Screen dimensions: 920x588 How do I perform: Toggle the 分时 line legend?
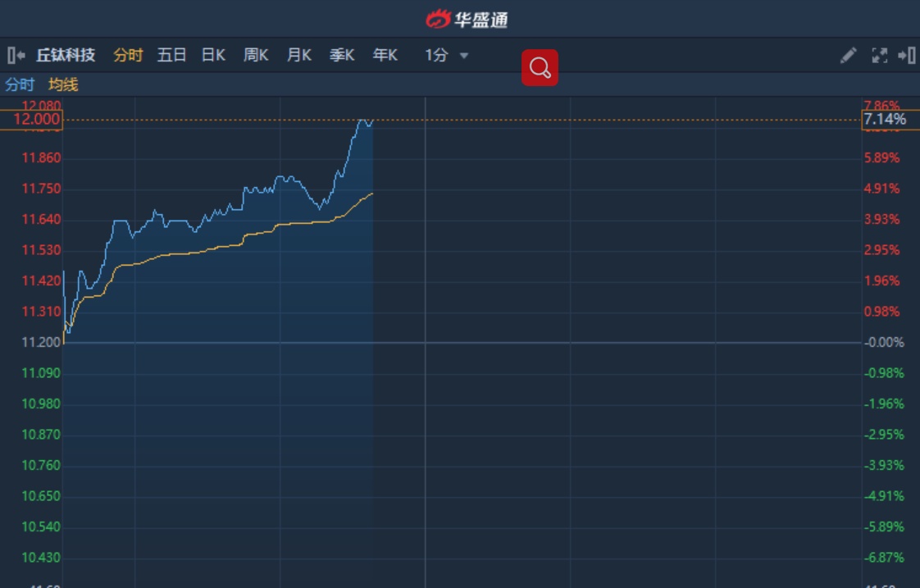point(20,84)
